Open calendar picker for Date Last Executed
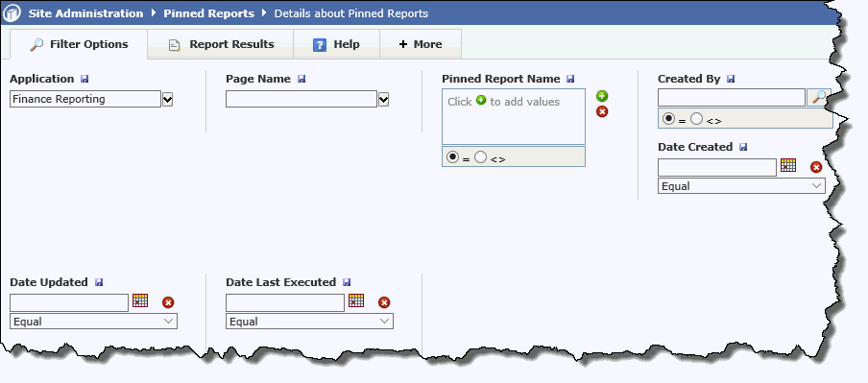The height and width of the screenshot is (383, 868). point(356,300)
